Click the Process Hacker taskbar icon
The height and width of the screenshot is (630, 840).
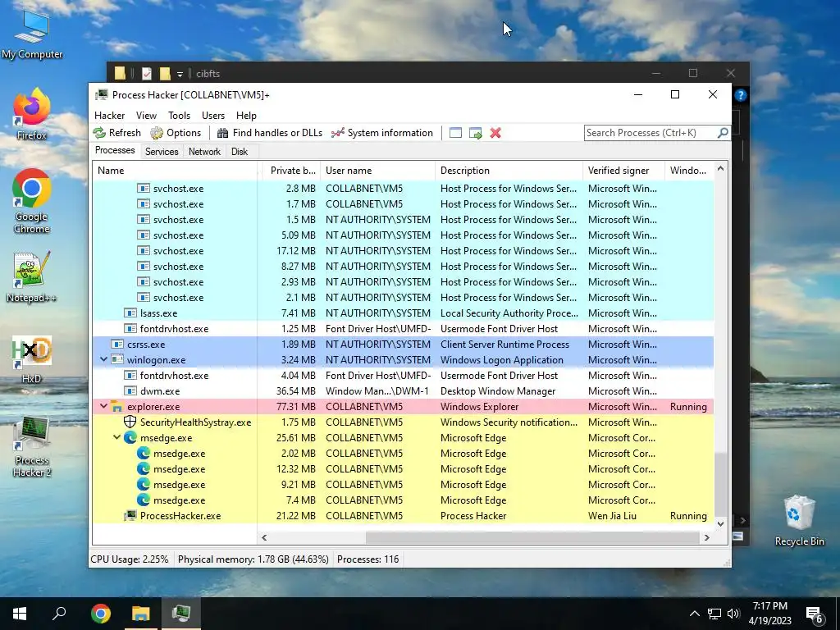(x=181, y=614)
